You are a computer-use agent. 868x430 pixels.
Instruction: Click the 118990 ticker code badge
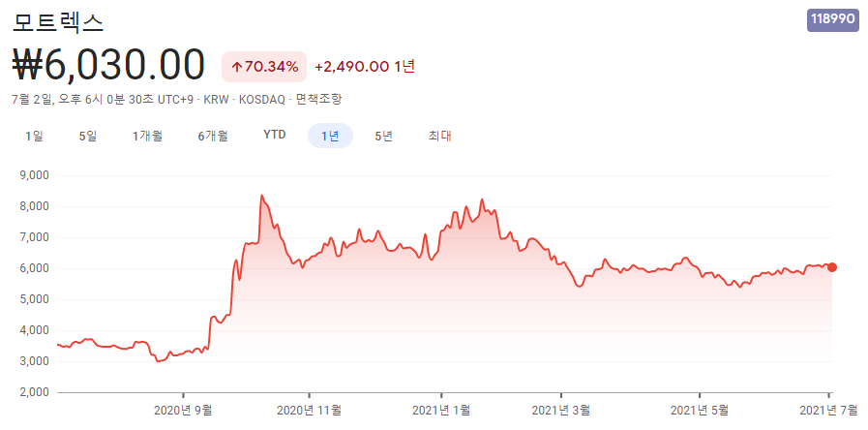click(x=832, y=18)
